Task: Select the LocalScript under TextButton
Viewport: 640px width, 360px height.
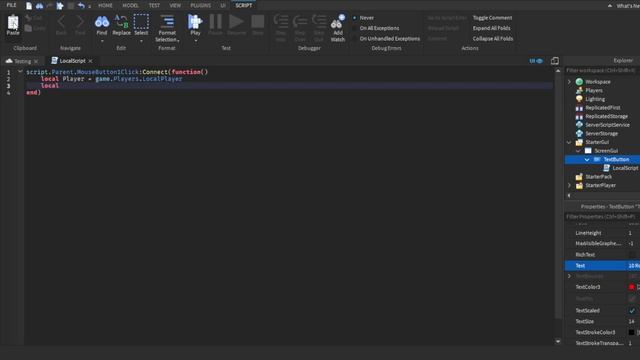Action: click(x=625, y=168)
